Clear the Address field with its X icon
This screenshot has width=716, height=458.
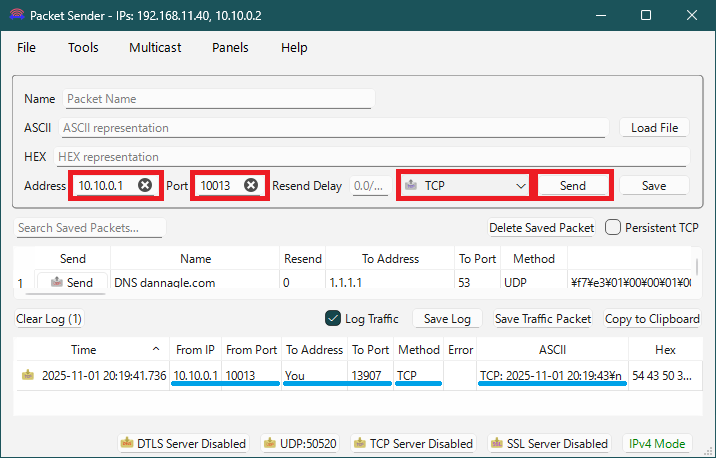point(145,185)
